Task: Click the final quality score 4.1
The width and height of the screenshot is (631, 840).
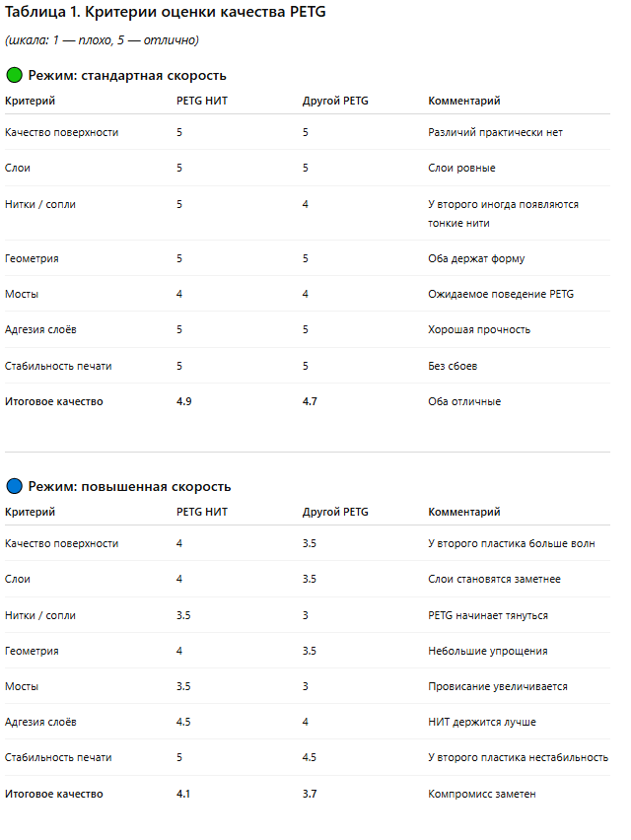Action: (x=185, y=794)
